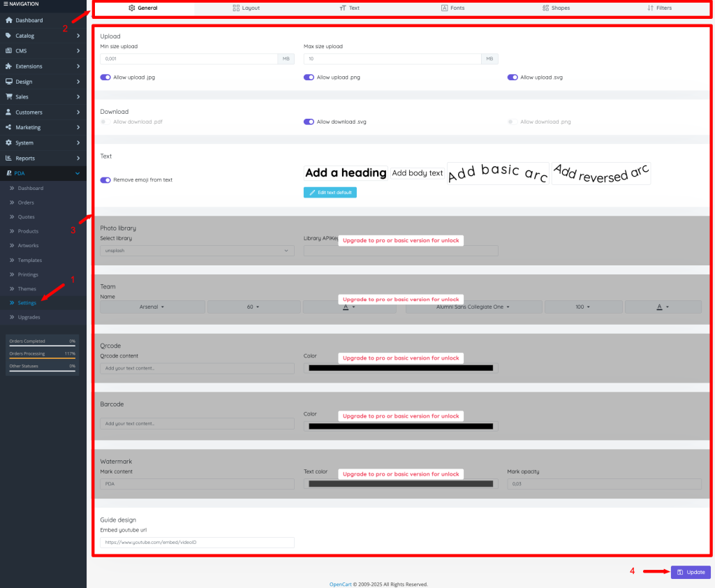This screenshot has width=715, height=588.
Task: Click the Dashboard home icon in sidebar
Action: 8,20
